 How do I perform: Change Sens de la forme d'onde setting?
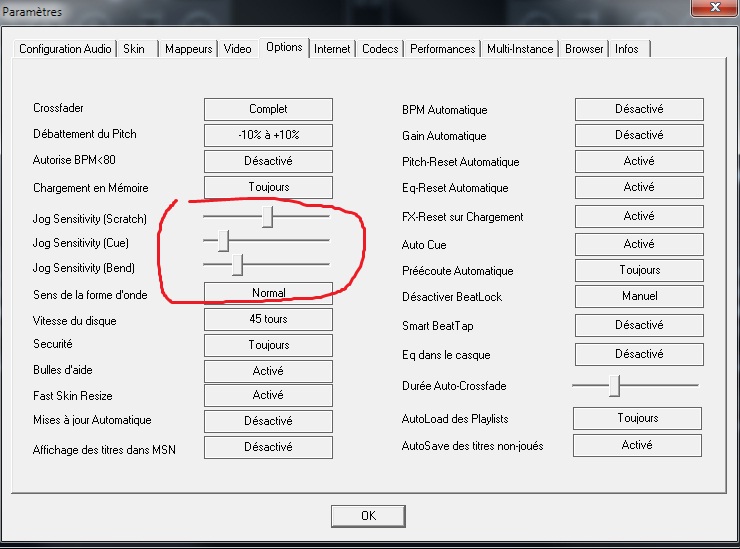[268, 293]
